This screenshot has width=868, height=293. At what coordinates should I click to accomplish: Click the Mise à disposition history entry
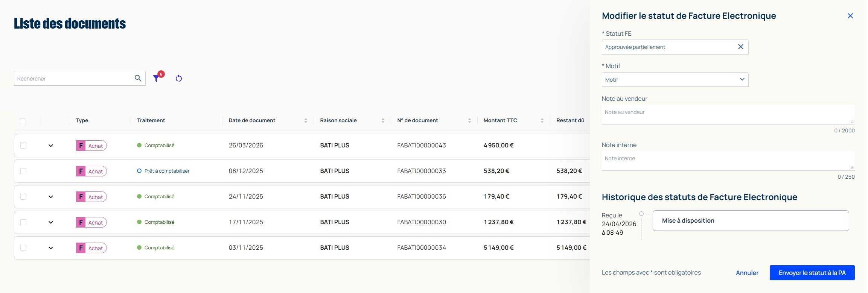click(751, 220)
